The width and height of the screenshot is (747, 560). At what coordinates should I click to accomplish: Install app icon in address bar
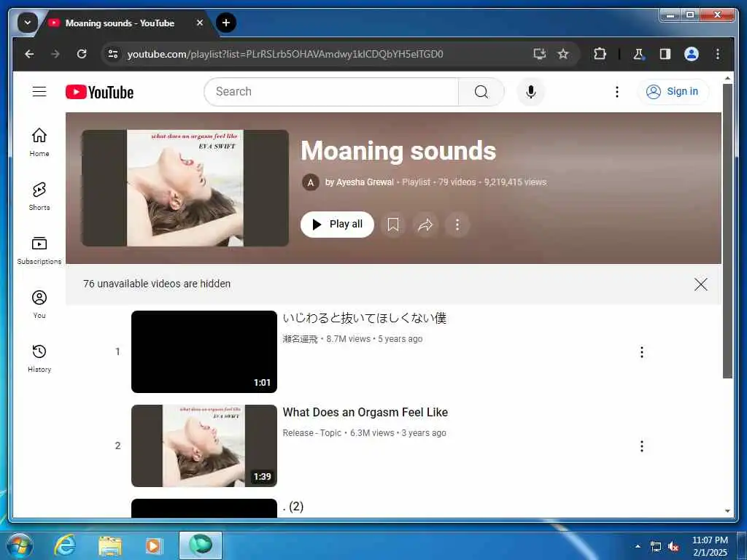[539, 54]
